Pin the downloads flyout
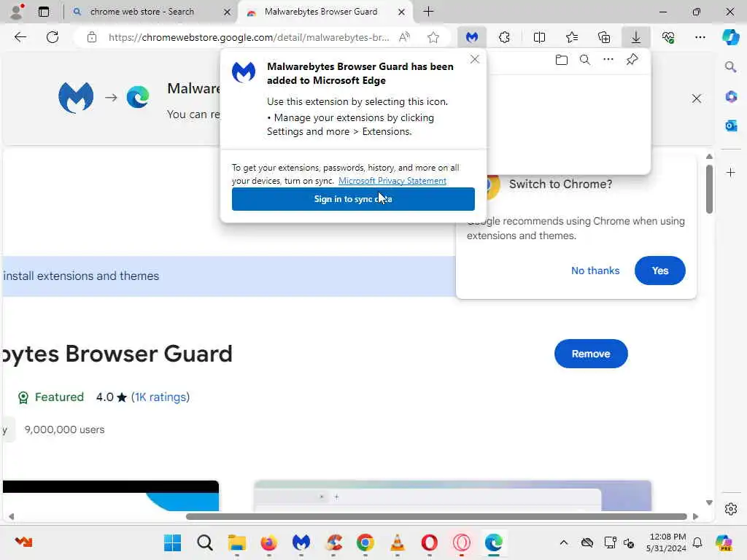 [x=632, y=60]
